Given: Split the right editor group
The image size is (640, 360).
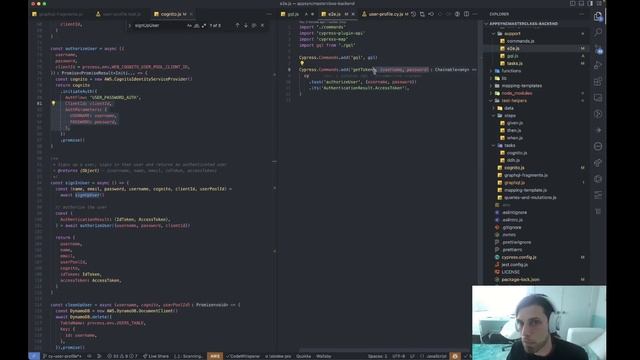Looking at the screenshot, I should (x=467, y=14).
